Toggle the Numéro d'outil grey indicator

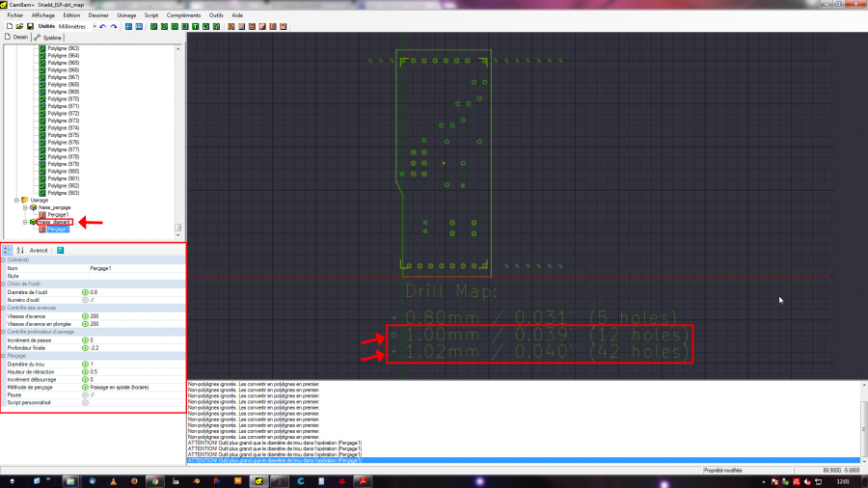85,300
